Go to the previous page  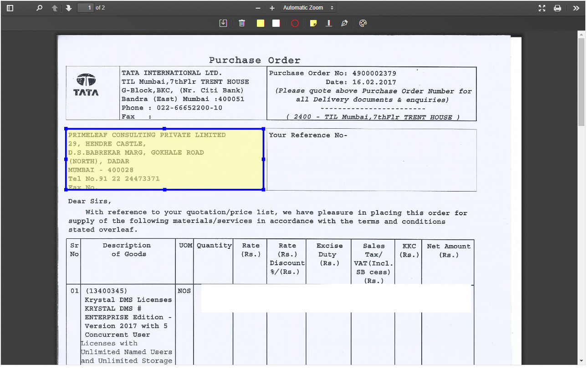click(55, 8)
